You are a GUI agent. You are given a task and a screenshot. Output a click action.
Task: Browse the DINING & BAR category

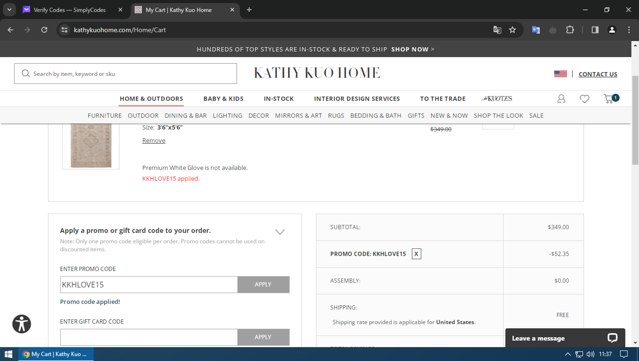(185, 116)
